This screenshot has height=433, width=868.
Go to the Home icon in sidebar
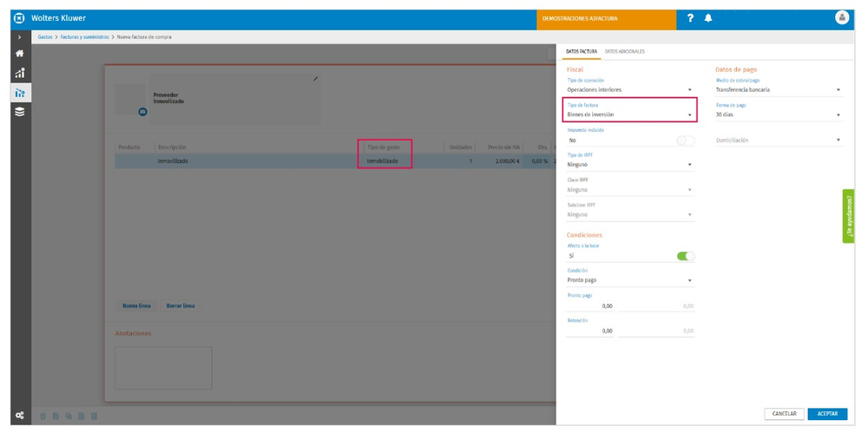click(20, 54)
